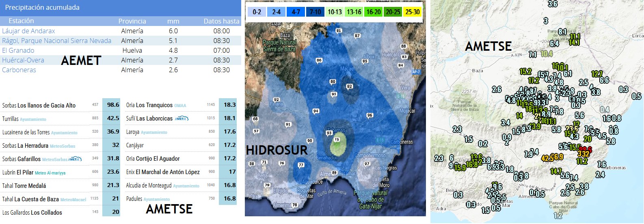Select the Padules Ayuntamiento row

(181, 198)
